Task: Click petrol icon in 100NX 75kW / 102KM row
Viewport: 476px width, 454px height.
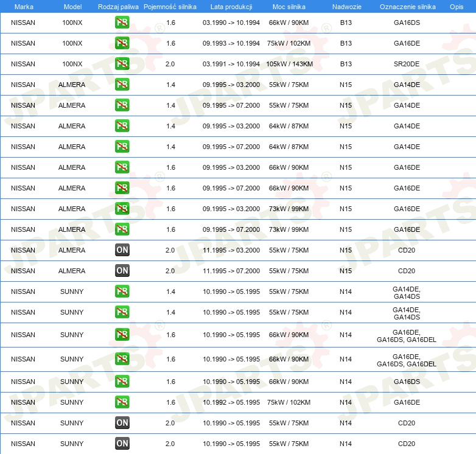Action: pos(122,43)
